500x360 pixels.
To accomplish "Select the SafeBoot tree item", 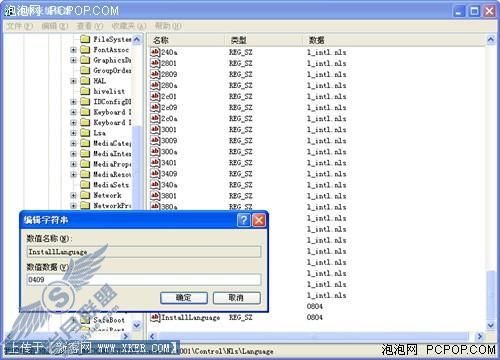I will click(x=109, y=320).
